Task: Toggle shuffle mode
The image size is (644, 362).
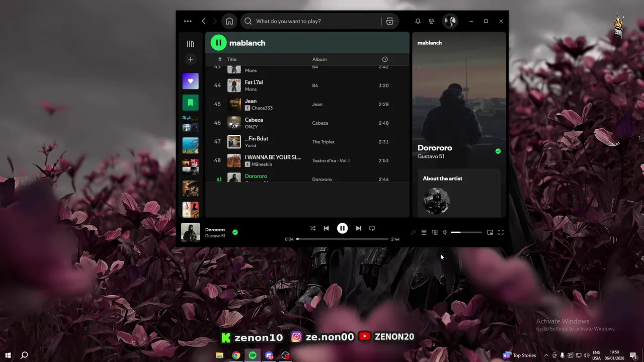Action: [x=312, y=228]
